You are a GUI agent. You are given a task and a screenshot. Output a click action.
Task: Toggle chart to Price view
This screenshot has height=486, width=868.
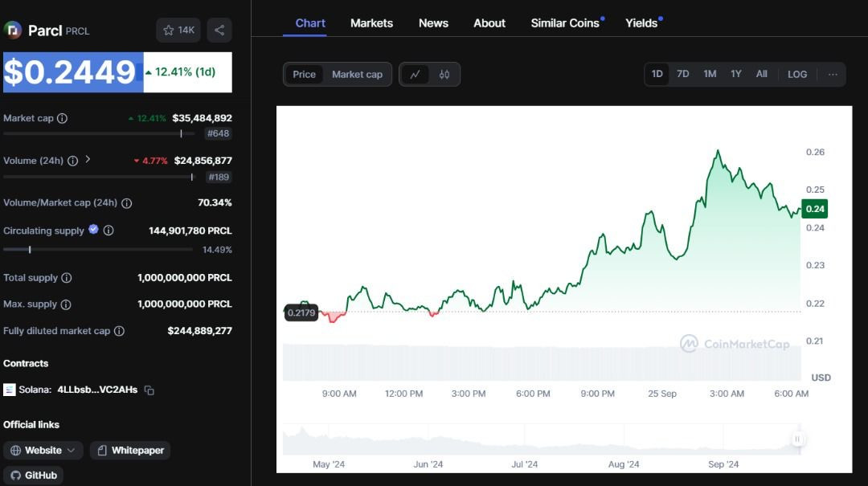304,74
